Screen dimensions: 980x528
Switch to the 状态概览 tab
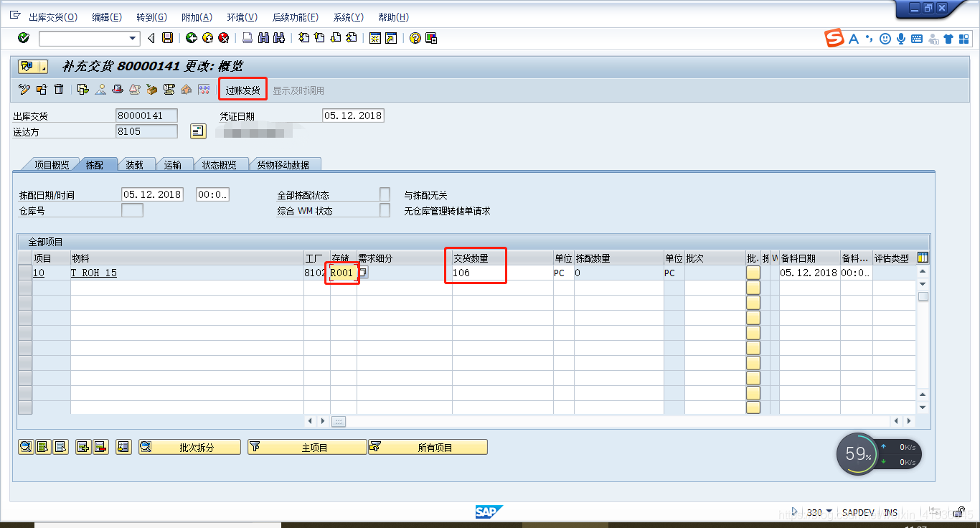[219, 165]
